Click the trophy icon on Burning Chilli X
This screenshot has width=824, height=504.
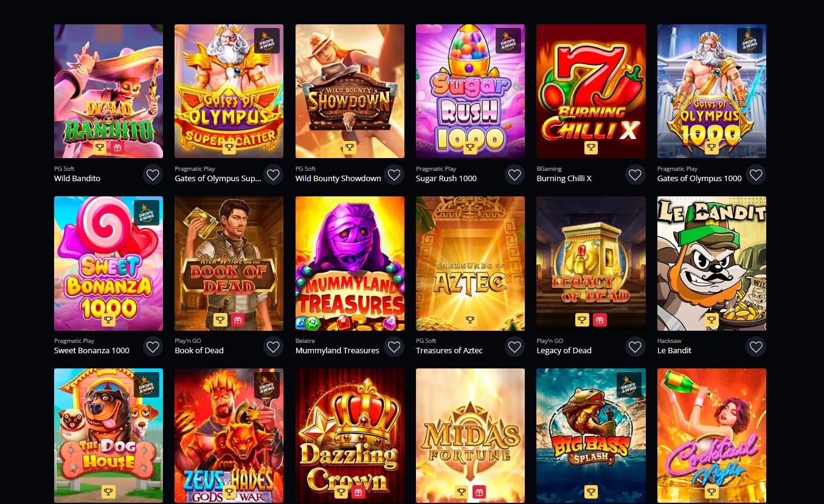(x=590, y=148)
